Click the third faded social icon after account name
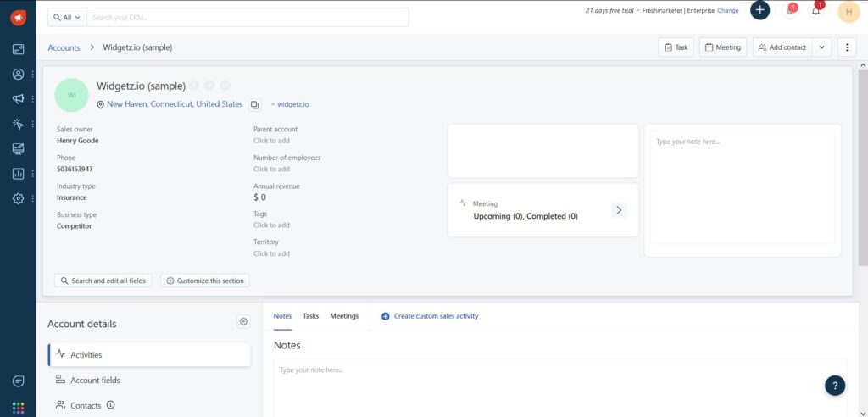The width and height of the screenshot is (868, 417). point(225,86)
